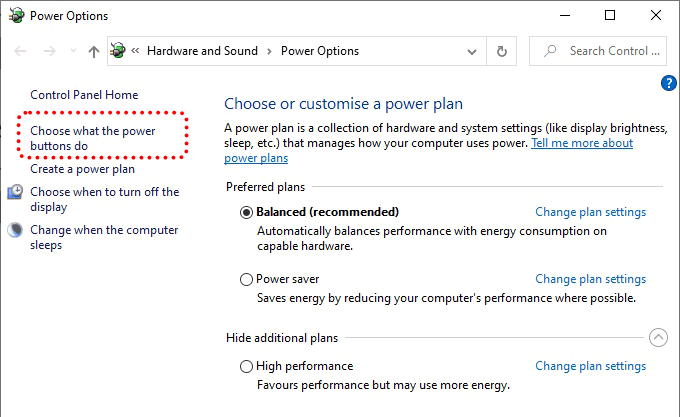Screen dimensions: 680x417
Task: Click the Up to parent folder arrow
Action: 93,51
